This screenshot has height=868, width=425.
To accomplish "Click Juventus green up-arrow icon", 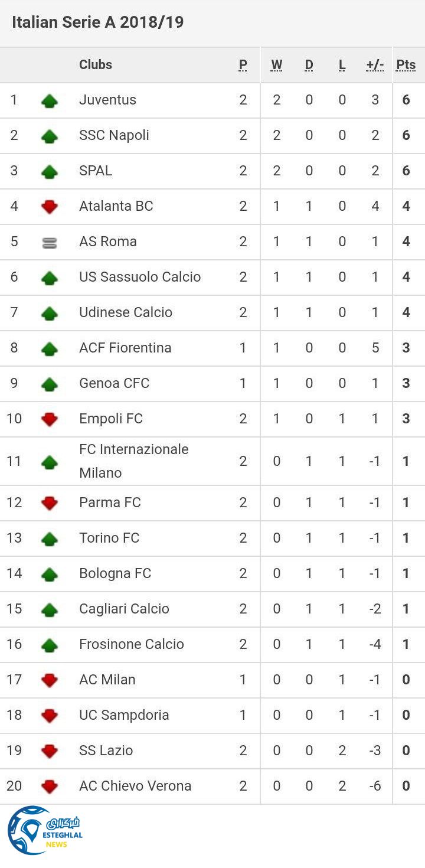I will tap(50, 100).
